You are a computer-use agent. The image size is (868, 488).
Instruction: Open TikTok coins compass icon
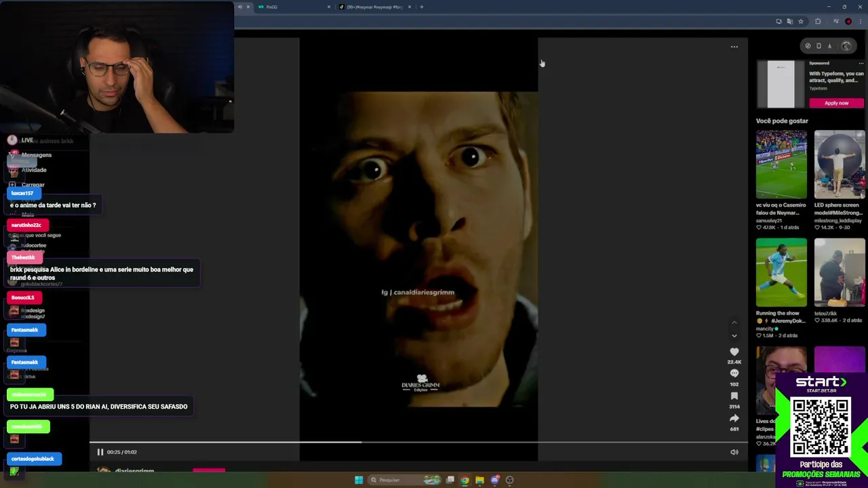pyautogui.click(x=808, y=46)
